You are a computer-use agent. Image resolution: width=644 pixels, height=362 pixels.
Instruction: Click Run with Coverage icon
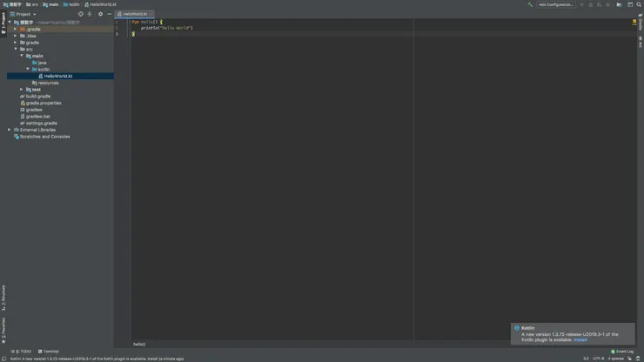click(x=600, y=4)
